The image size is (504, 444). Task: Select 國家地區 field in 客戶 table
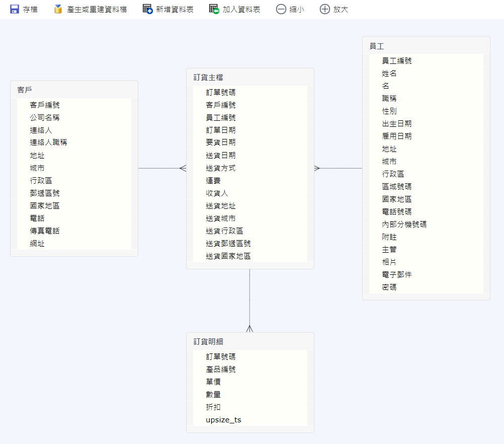point(74,205)
